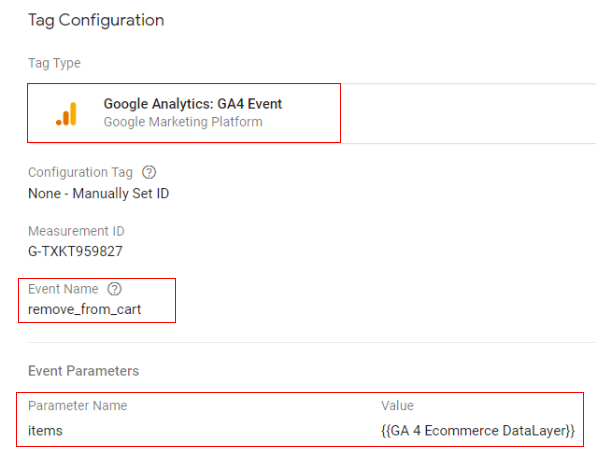Click the Event Name label

click(x=63, y=289)
